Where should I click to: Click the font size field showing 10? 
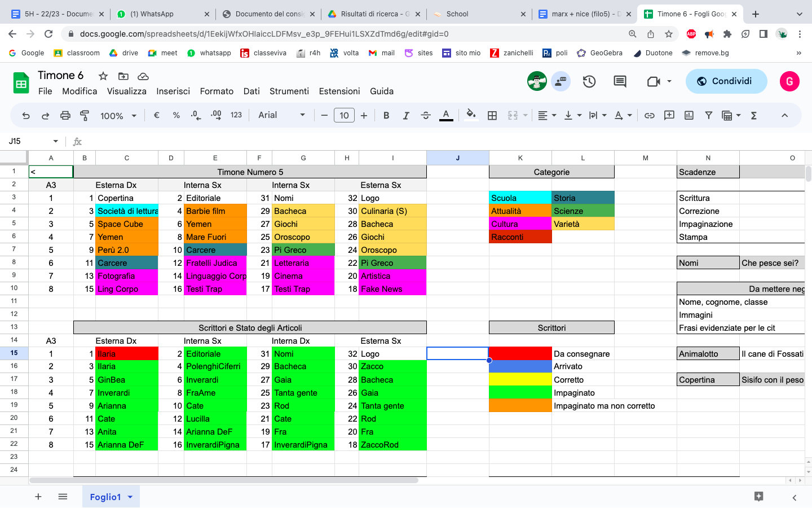[x=344, y=115]
